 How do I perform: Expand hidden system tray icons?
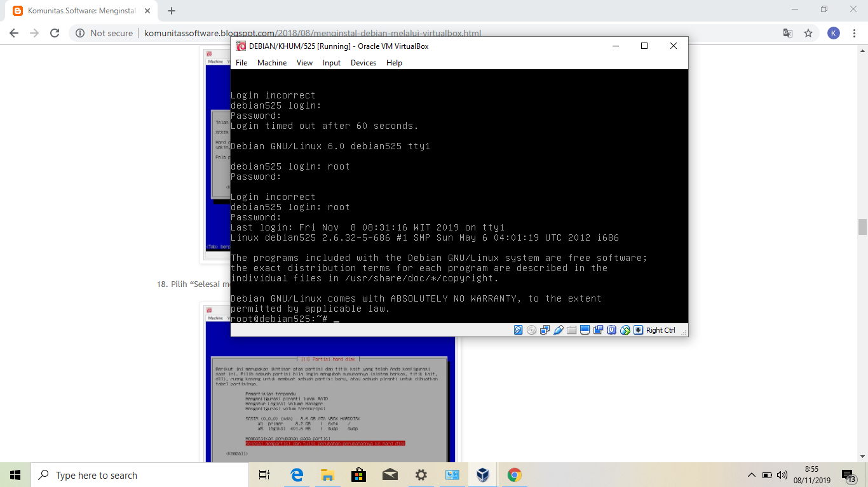(752, 475)
